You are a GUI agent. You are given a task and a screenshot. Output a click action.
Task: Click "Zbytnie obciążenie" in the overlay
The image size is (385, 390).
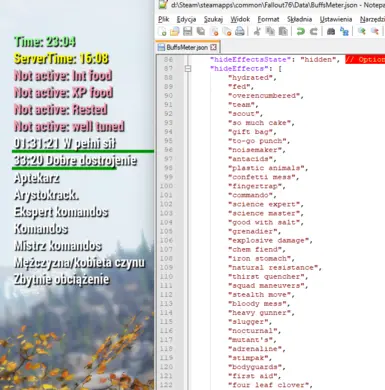pyautogui.click(x=61, y=279)
